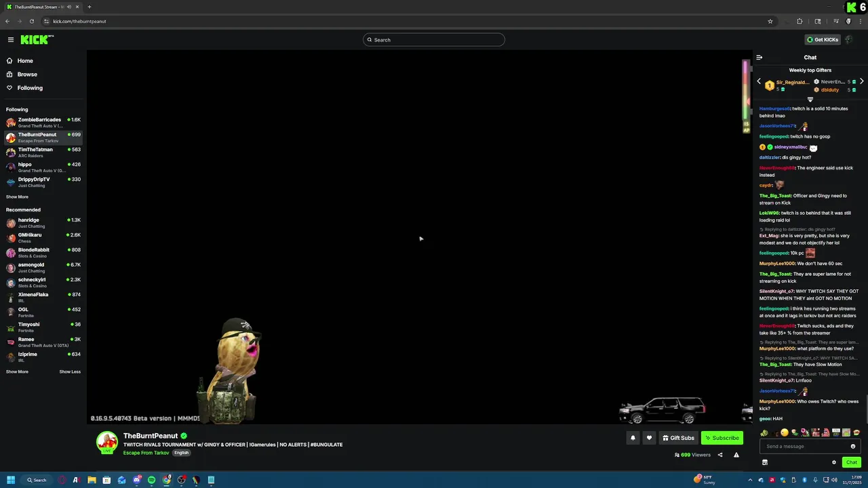The image size is (868, 488).
Task: Click the verified badge next to TheBurntPeanut
Action: click(184, 436)
